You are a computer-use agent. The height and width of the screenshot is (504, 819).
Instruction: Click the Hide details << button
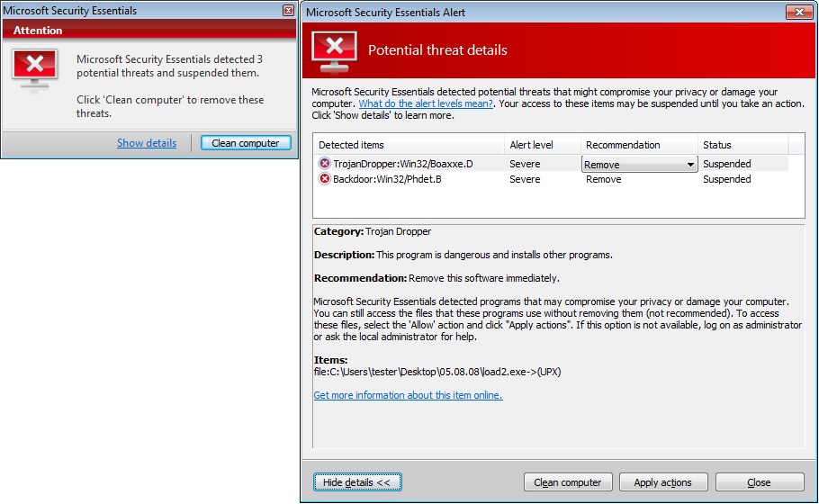click(x=357, y=482)
